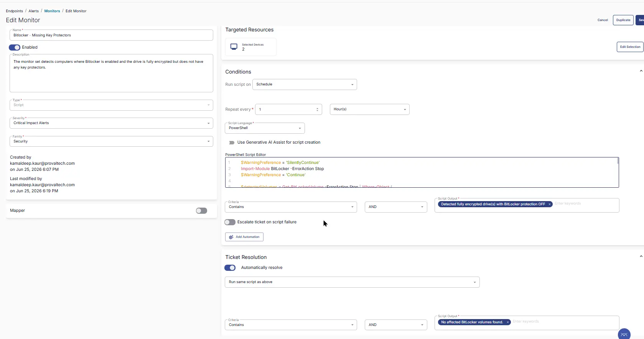Click the Repeat every stepper arrows
Screen dimensions: 644x339
pos(317,110)
